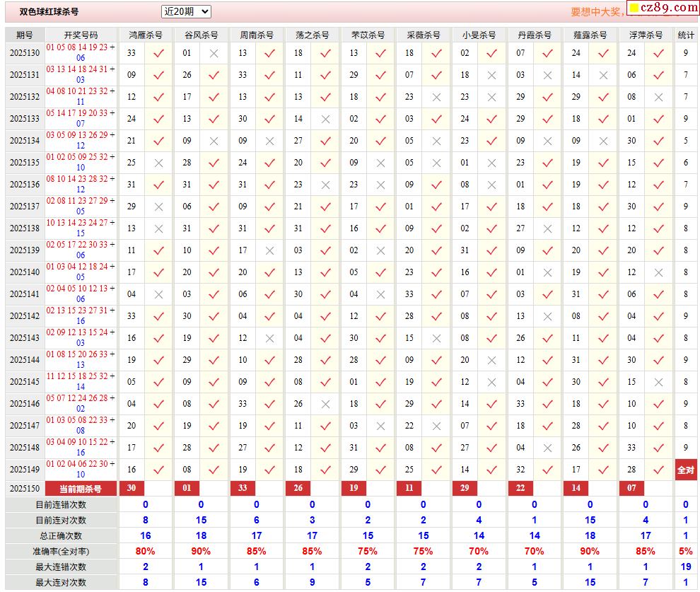Screen dimensions: 700x592
Task: Click the cross mark for 谷风 in period 2025130
Action: 214,53
